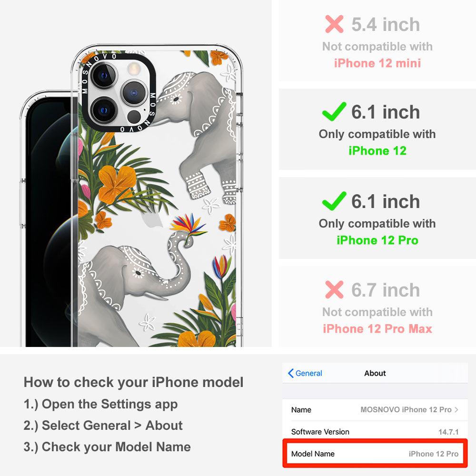Screen dimensions: 476x476
Task: Click the About title header
Action: click(375, 373)
